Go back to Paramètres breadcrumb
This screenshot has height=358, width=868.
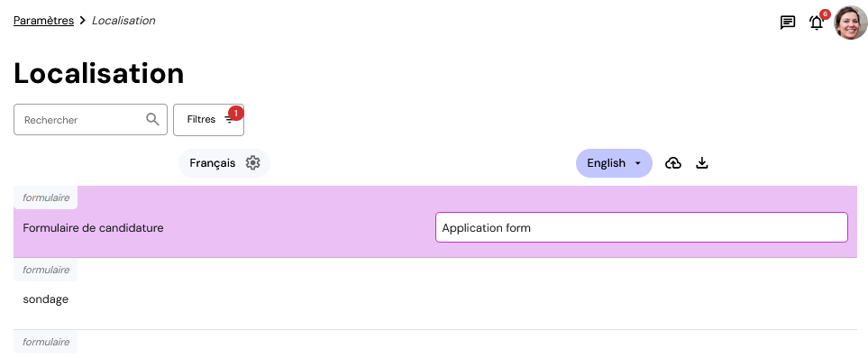click(x=44, y=21)
